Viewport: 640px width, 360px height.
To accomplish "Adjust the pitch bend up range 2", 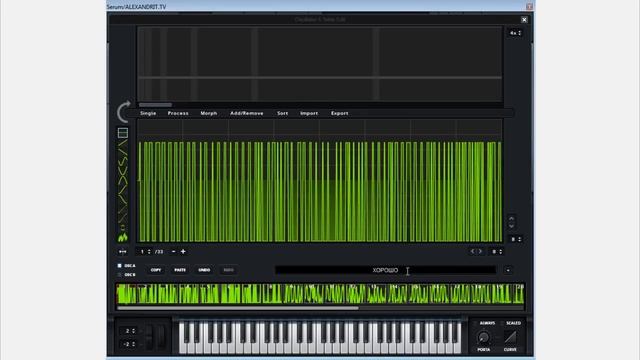I will tap(130, 331).
